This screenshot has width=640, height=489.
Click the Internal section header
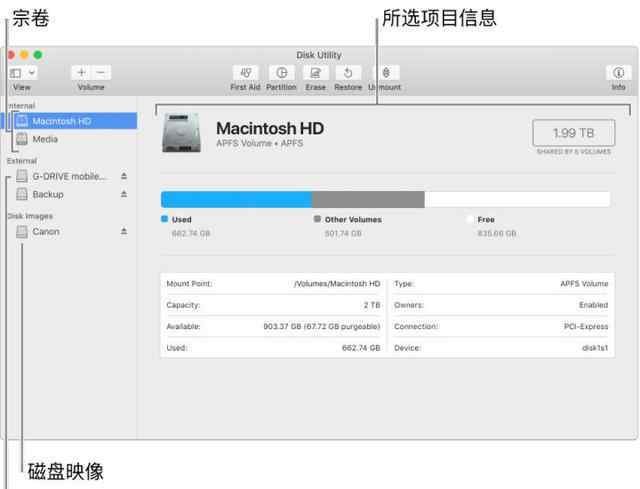coord(22,106)
